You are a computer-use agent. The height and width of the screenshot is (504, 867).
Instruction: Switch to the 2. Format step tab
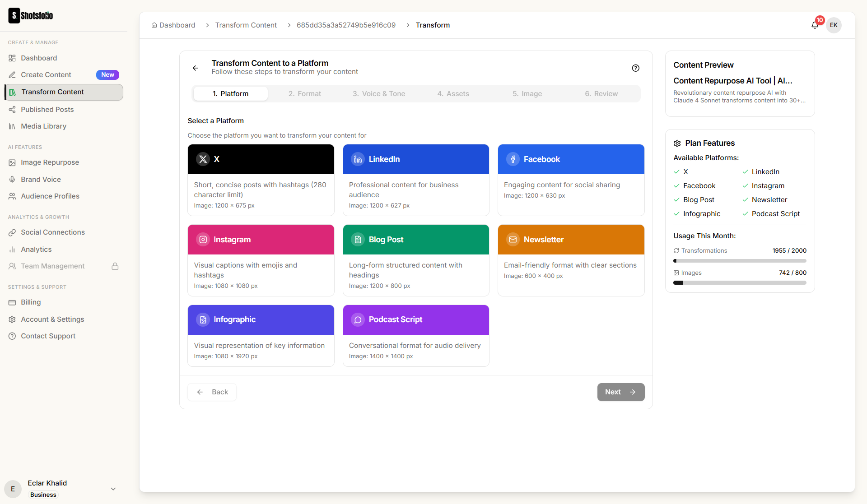coord(305,93)
